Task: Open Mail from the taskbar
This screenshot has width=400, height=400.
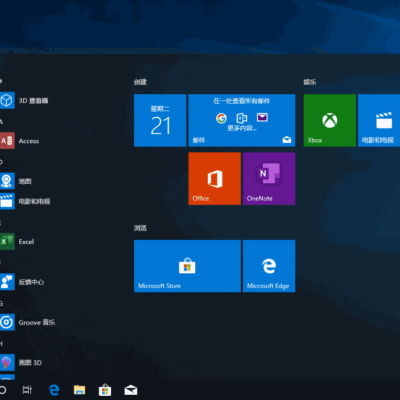Action: coord(131,390)
